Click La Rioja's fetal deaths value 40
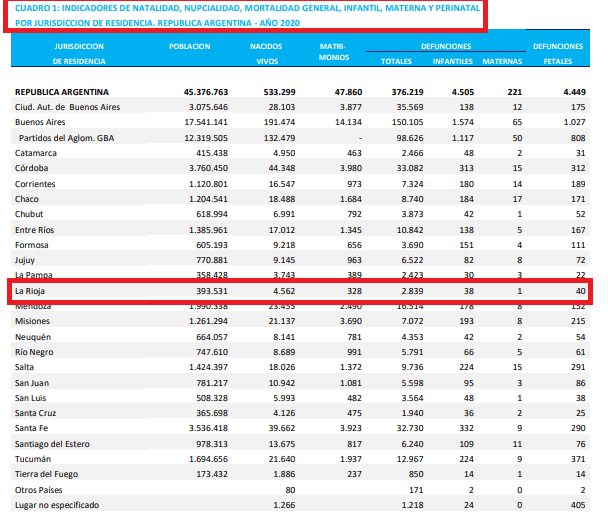The height and width of the screenshot is (525, 608). point(580,291)
